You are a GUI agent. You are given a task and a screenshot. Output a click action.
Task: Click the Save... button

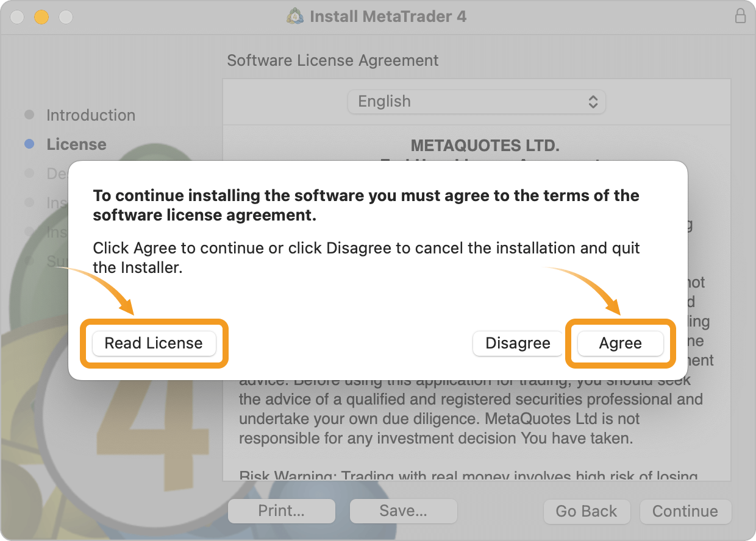pos(403,511)
